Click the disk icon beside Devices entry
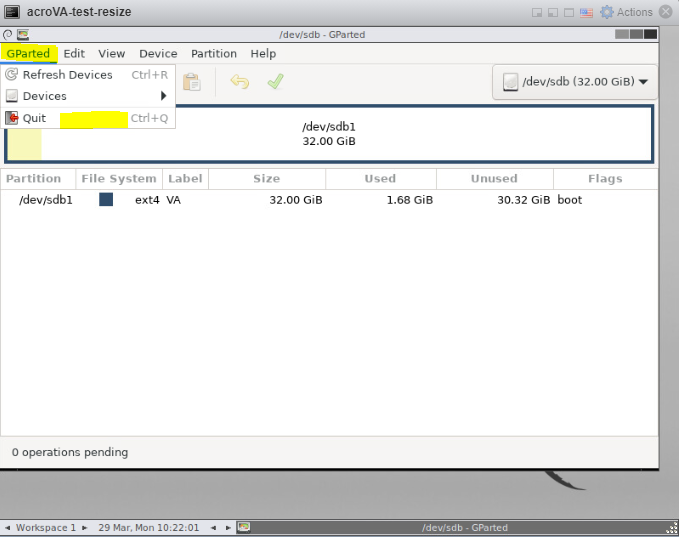Image resolution: width=679 pixels, height=537 pixels. pos(12,96)
